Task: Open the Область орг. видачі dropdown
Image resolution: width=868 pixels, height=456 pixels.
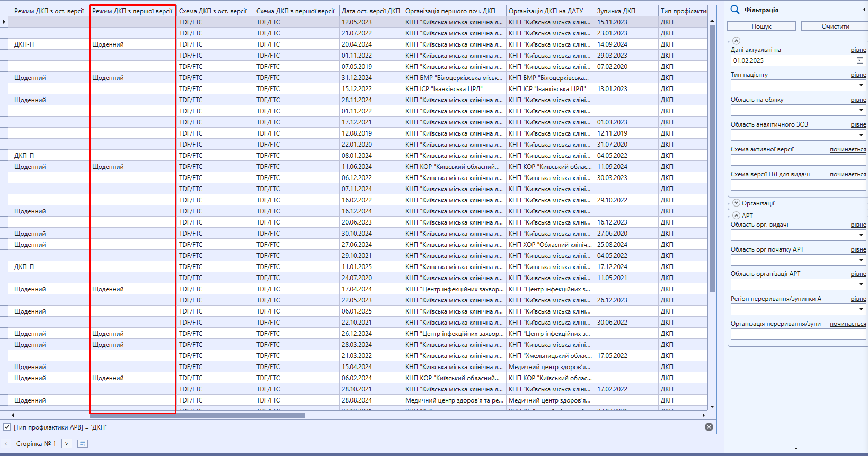Action: 861,235
